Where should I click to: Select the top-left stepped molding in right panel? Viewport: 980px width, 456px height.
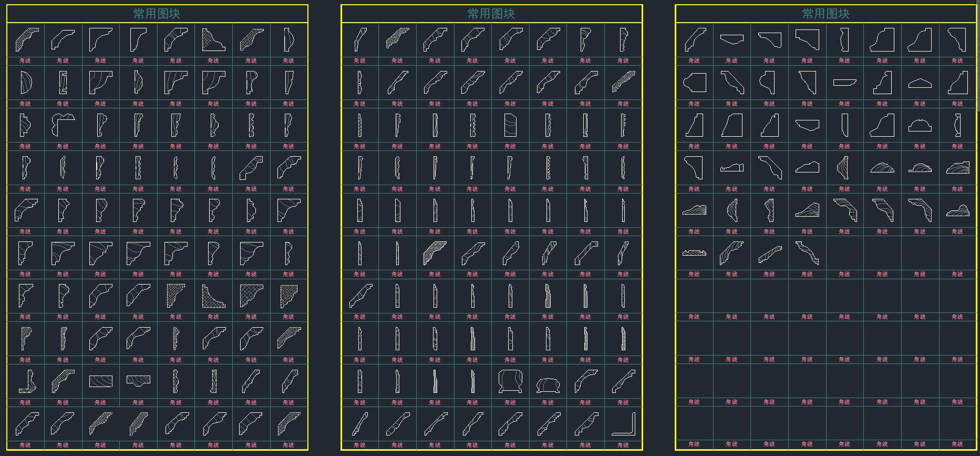click(x=694, y=40)
